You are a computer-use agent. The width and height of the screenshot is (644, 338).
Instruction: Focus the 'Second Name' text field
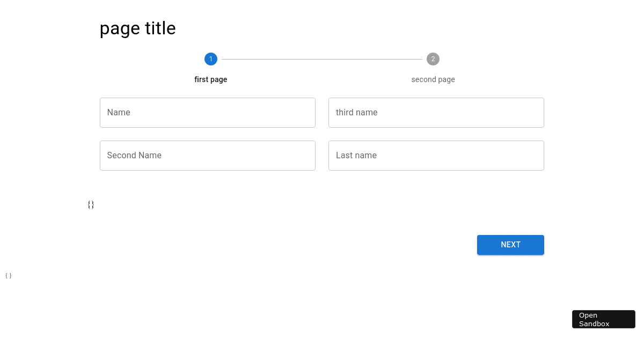[x=208, y=156]
